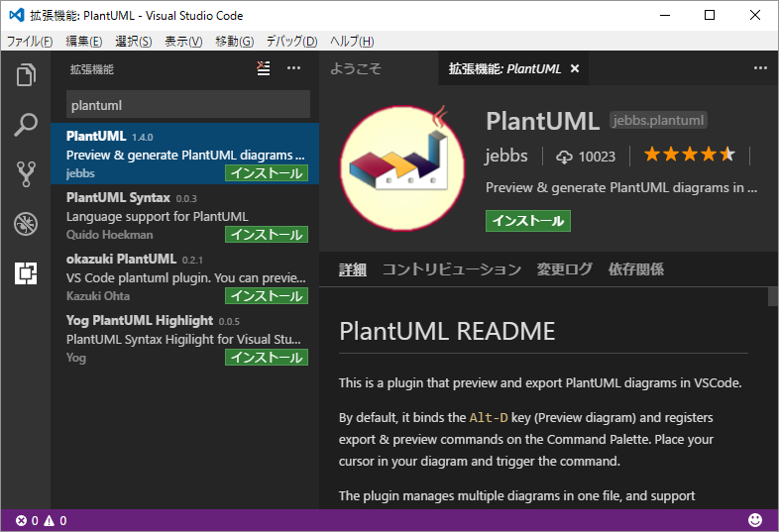
Task: Switch to the ようこそ tab
Action: coord(356,68)
